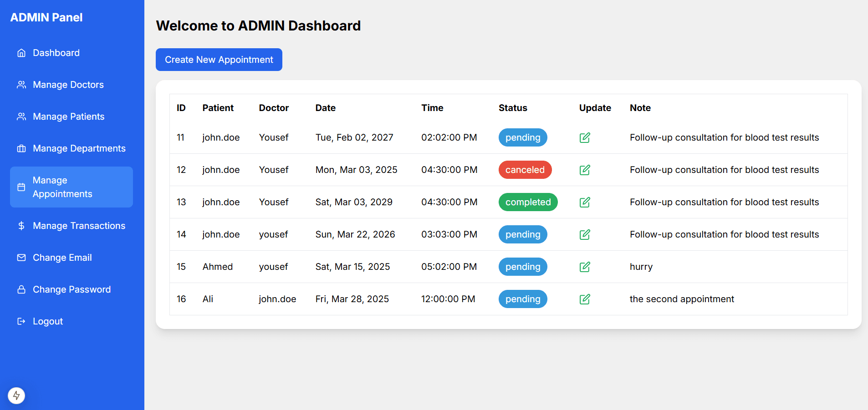The height and width of the screenshot is (410, 868).
Task: Click the ADMIN Panel title
Action: [46, 17]
